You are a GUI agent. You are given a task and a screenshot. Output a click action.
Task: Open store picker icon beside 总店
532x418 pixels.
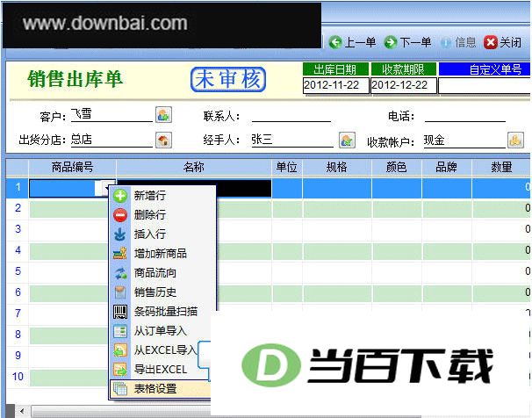pos(163,140)
